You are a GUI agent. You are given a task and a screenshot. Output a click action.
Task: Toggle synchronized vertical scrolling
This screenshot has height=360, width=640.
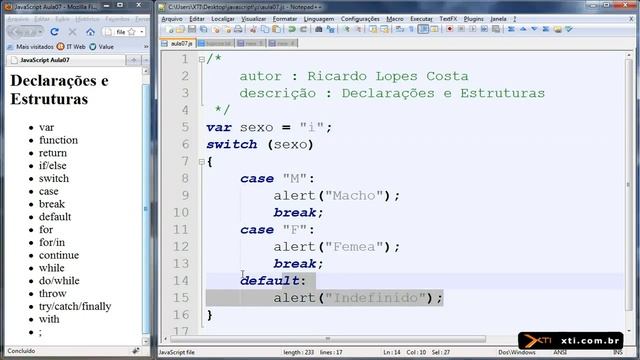373,29
